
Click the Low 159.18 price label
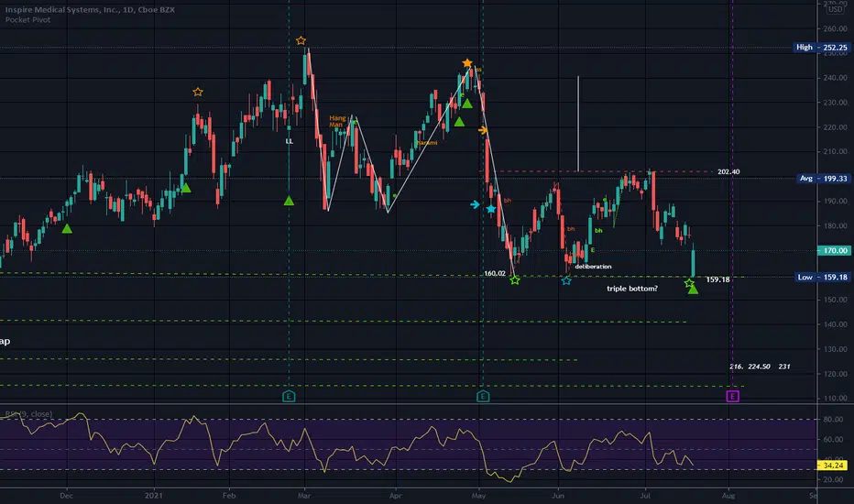823,277
